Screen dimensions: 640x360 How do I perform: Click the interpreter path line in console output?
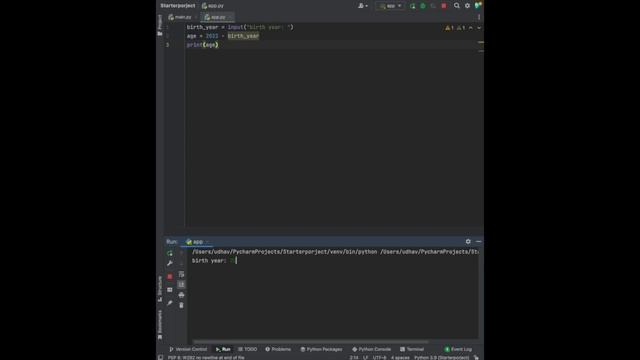pyautogui.click(x=335, y=252)
